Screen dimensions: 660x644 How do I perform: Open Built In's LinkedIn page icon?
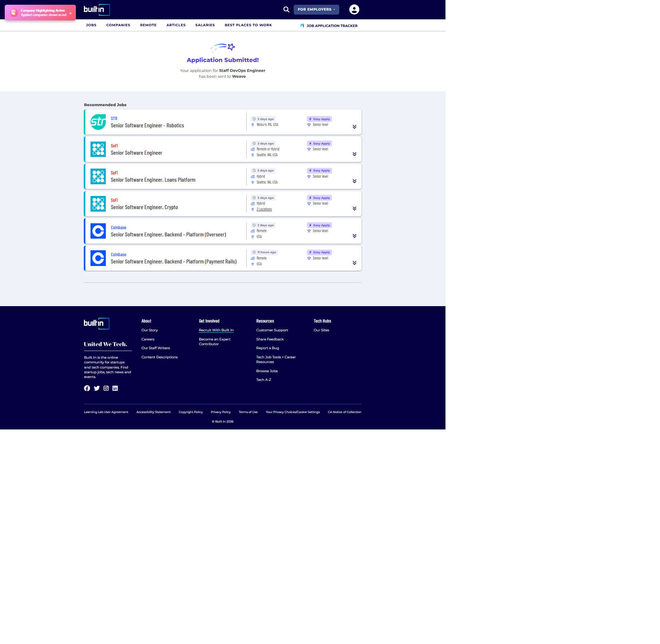coord(115,388)
